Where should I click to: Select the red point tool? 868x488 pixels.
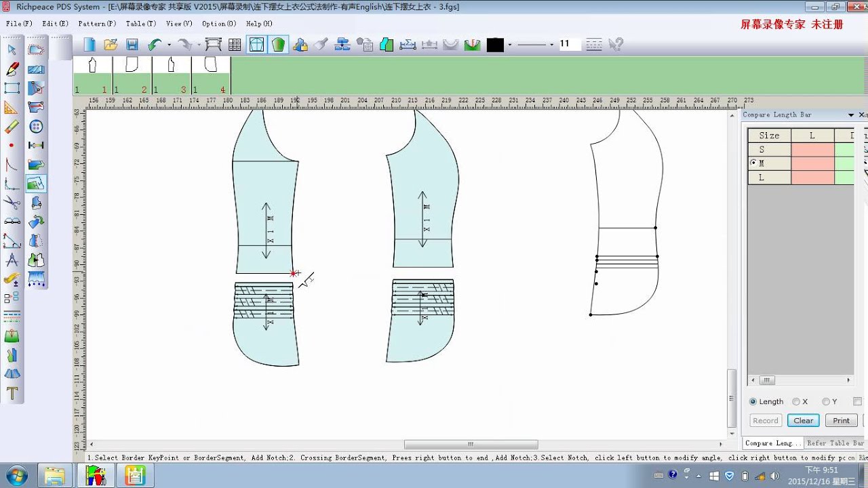coord(12,145)
